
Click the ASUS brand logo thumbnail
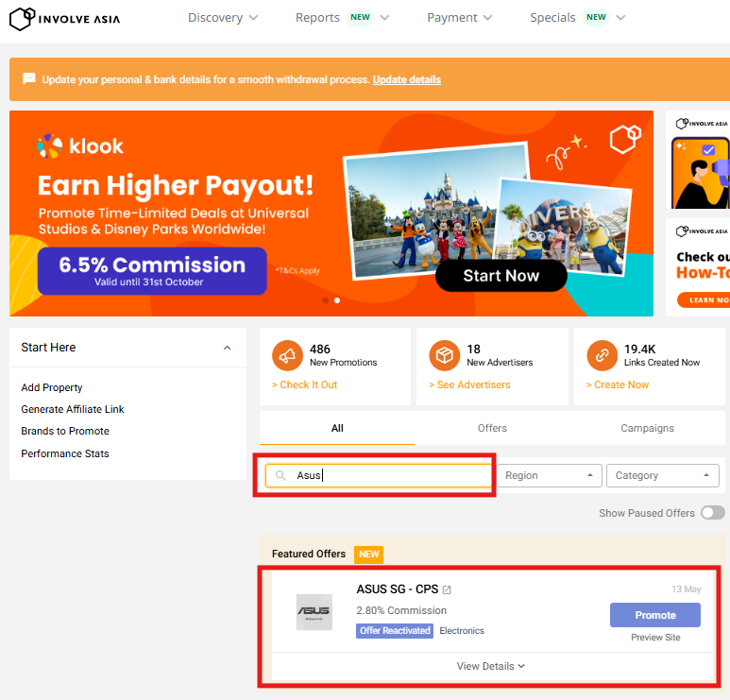[x=314, y=612]
